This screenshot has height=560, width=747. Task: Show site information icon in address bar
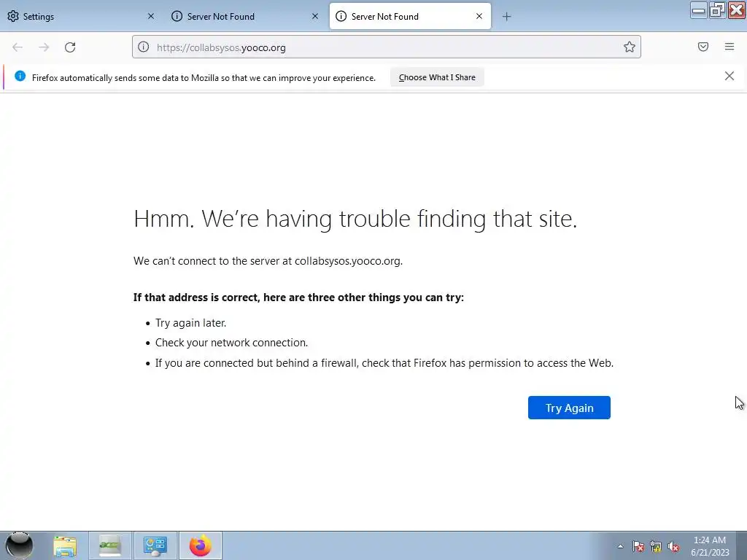coord(144,47)
